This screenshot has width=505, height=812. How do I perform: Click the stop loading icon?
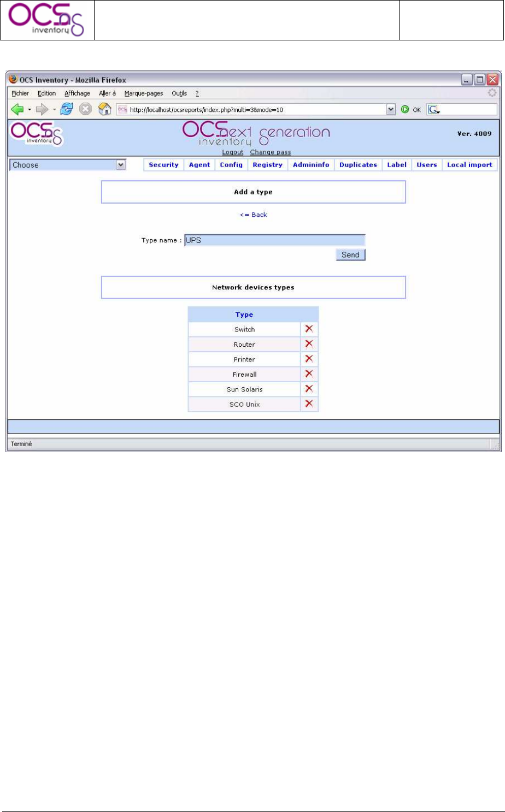pos(85,109)
